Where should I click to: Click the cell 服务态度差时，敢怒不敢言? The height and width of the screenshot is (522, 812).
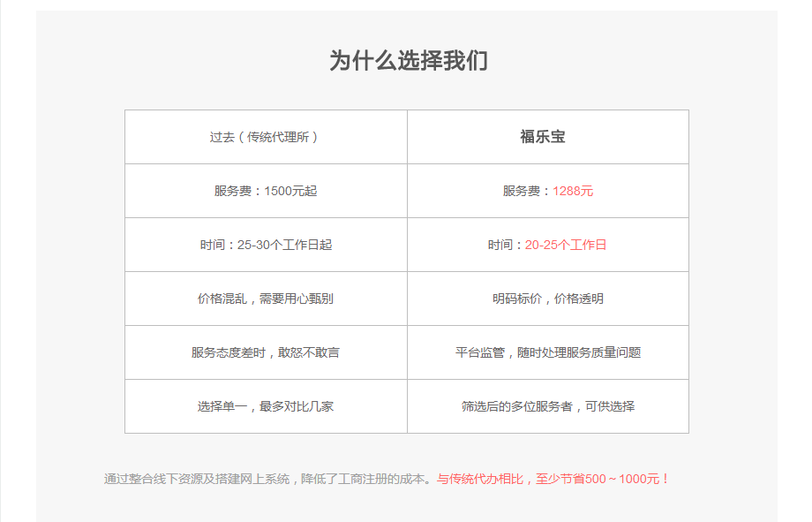[x=266, y=352]
